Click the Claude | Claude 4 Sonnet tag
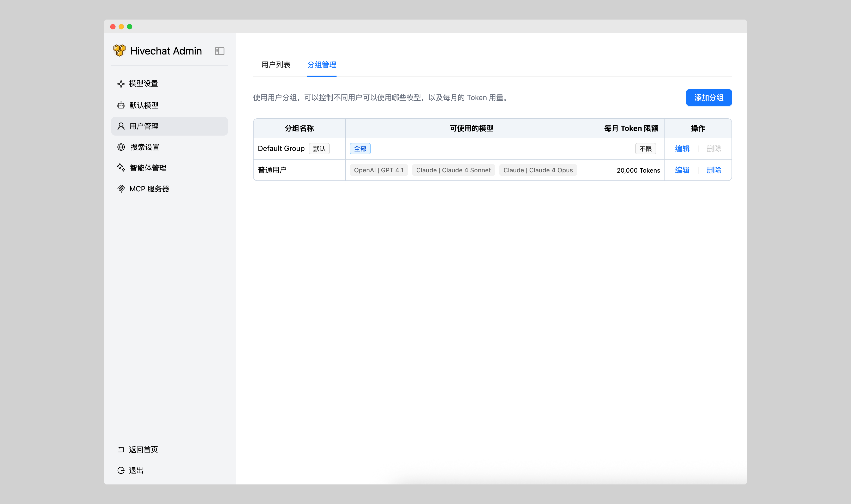The width and height of the screenshot is (851, 504). [x=453, y=170]
